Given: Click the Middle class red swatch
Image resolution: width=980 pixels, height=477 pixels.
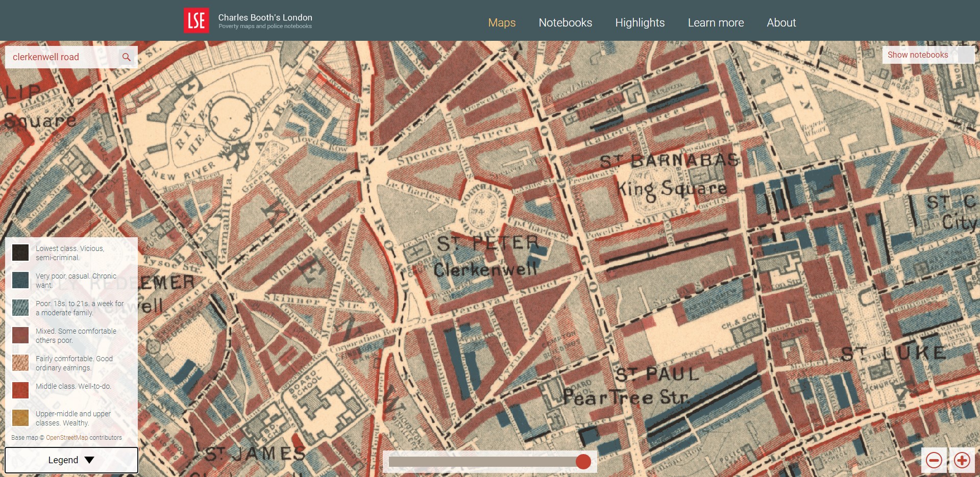Looking at the screenshot, I should click(20, 390).
